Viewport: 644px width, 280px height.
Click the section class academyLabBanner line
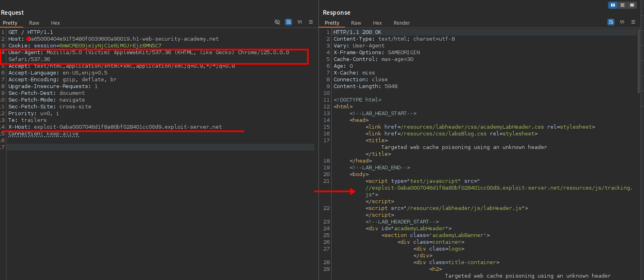[436, 235]
